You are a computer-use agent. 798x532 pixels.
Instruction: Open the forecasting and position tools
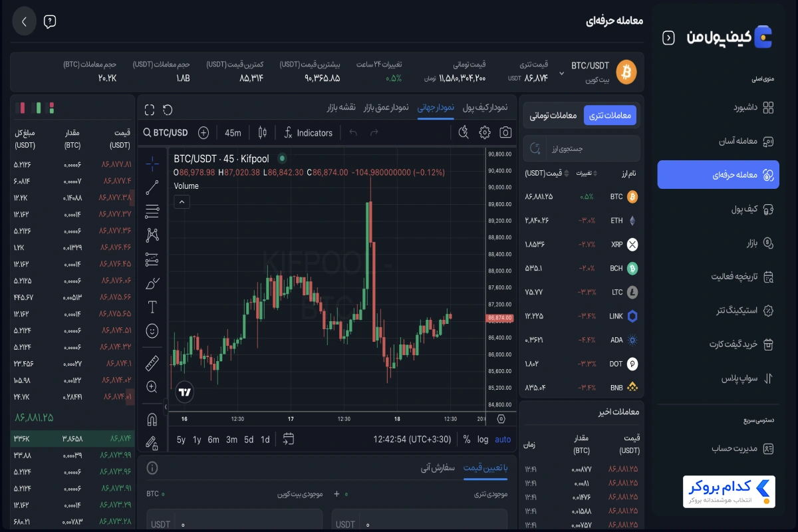(x=152, y=259)
